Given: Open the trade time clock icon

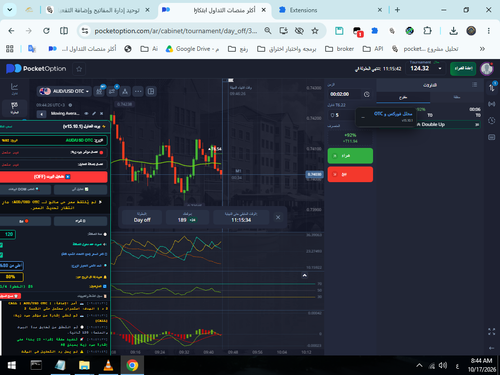Looking at the screenshot, I should 367,94.
